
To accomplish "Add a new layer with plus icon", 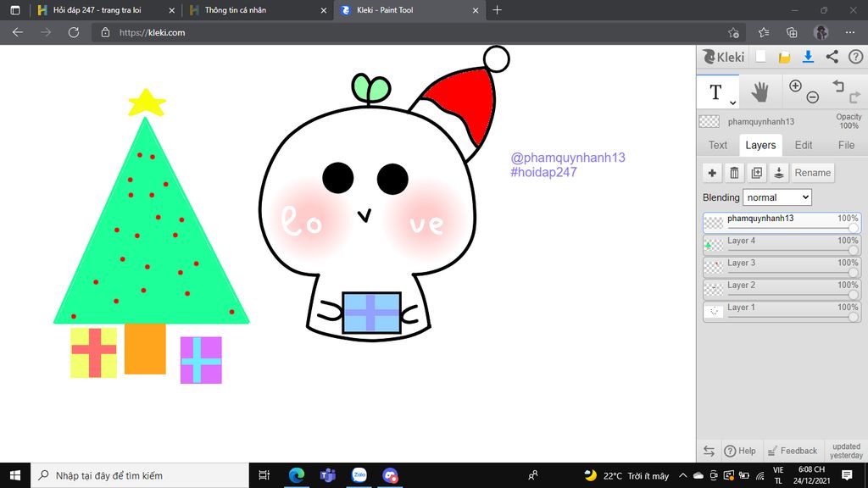I will [712, 173].
